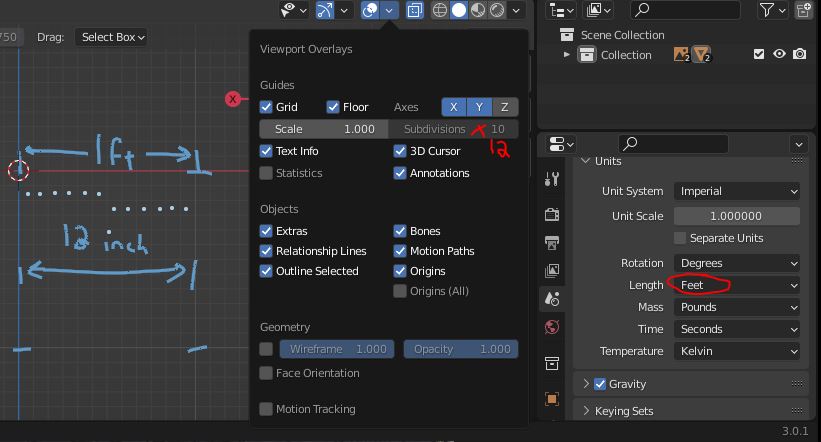Enable Face Orientation checkbox

[x=266, y=373]
